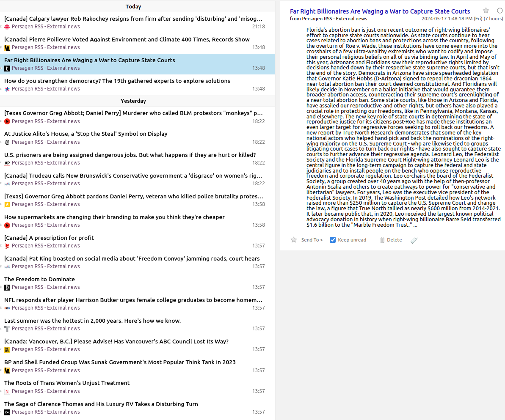Open Last summer was the hottest headline
This screenshot has width=505, height=420.
[92, 321]
